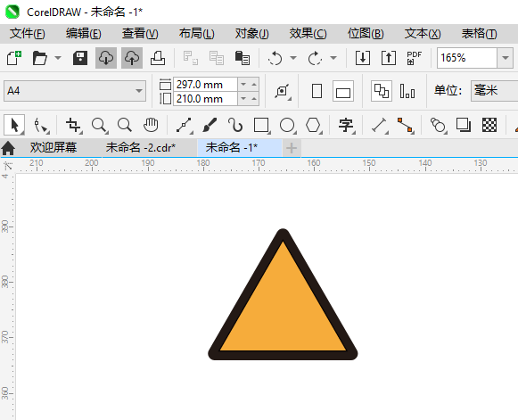518x420 pixels.
Task: Open the 表格(T) menu
Action: pos(479,33)
